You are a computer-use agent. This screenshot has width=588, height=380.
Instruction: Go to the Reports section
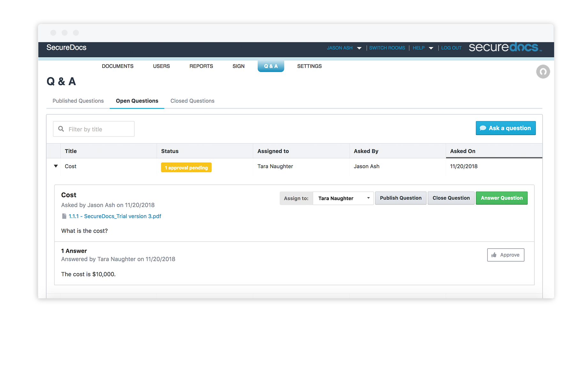click(201, 66)
